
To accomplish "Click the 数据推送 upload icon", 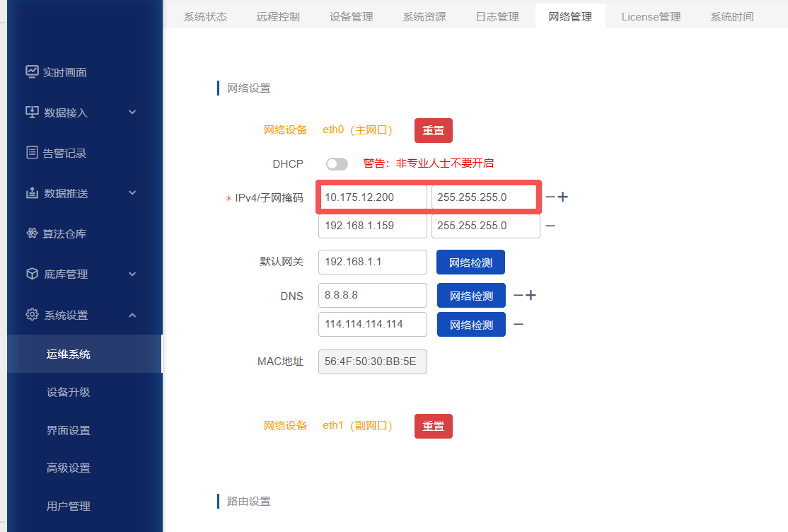I will (32, 193).
